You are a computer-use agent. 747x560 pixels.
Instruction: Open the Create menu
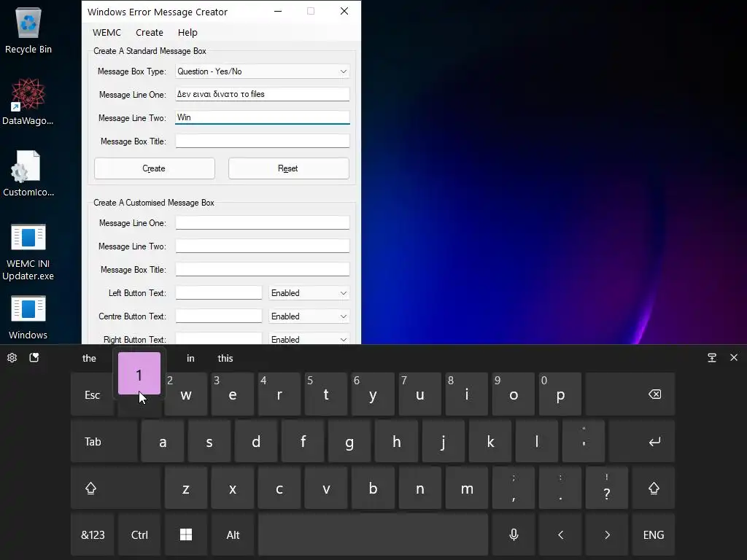(x=149, y=32)
